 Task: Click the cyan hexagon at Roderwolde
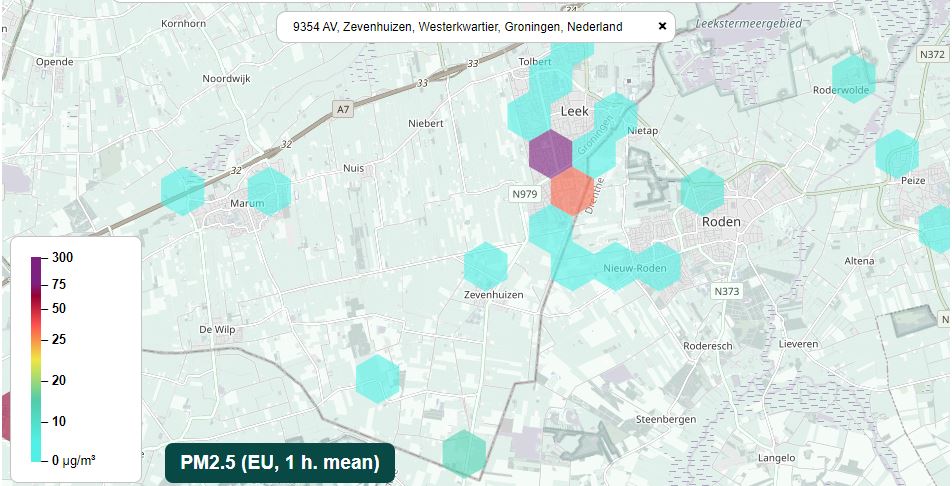(x=853, y=78)
